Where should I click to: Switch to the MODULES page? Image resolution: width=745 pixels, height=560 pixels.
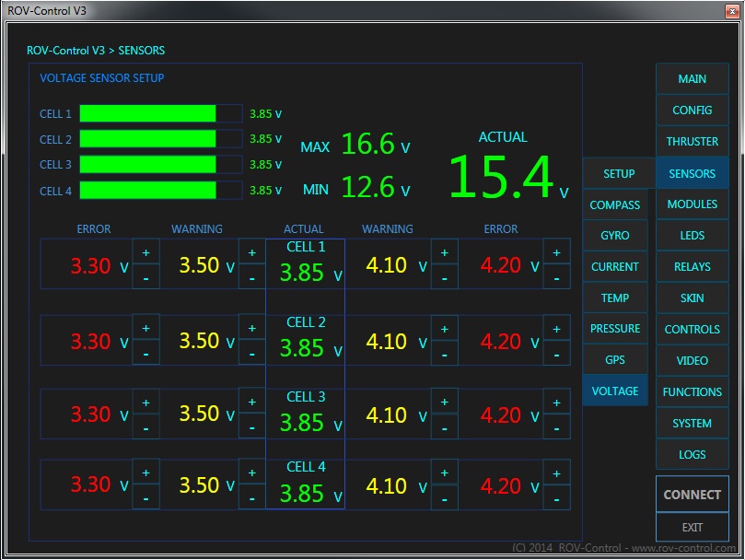pos(692,204)
